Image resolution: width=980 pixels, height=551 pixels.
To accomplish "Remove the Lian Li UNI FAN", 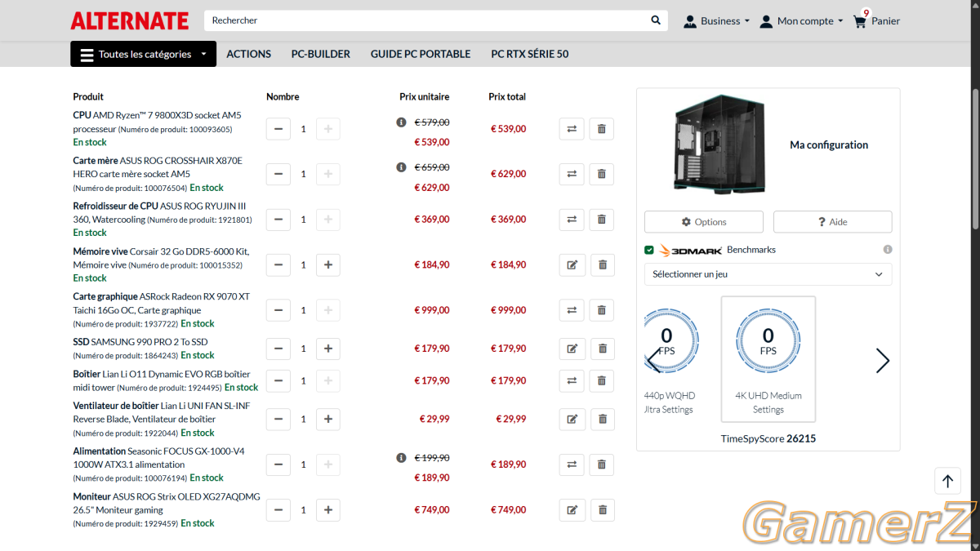I will click(x=602, y=419).
